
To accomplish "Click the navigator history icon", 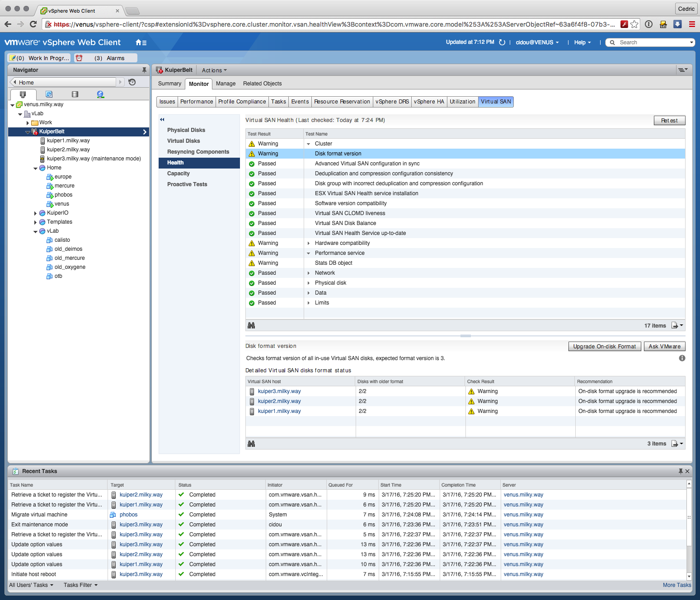I will tap(132, 82).
